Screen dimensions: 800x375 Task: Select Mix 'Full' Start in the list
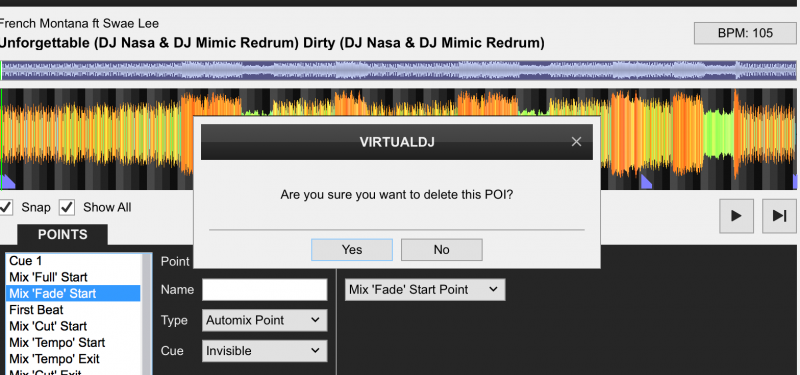[73, 277]
